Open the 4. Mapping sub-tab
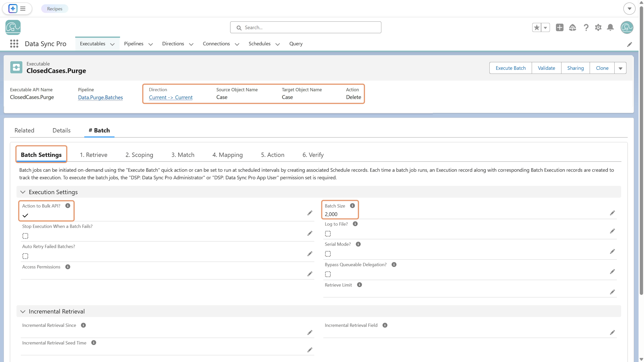The width and height of the screenshot is (644, 362). [228, 155]
